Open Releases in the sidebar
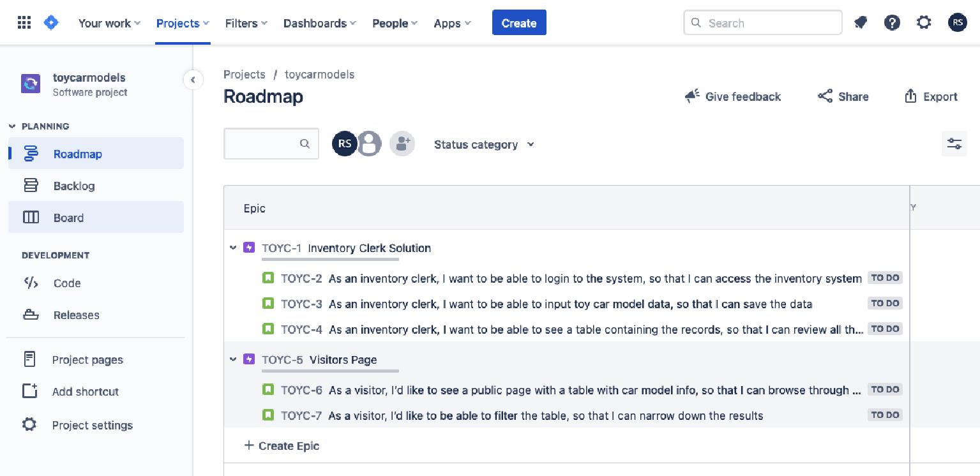Image resolution: width=980 pixels, height=476 pixels. [96, 315]
